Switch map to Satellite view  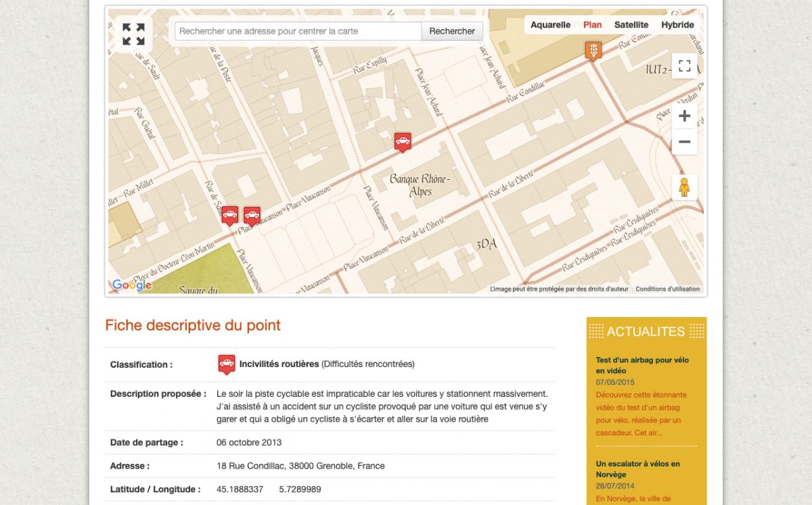[x=631, y=25]
